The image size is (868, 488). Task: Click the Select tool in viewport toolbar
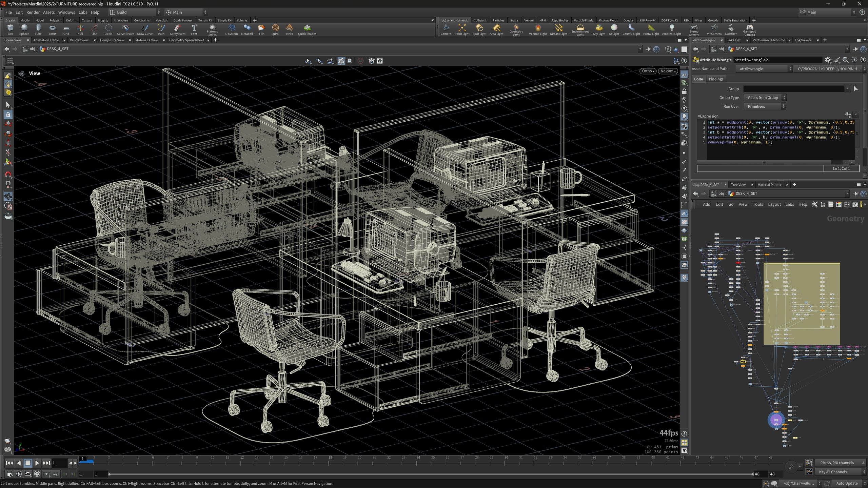pos(8,105)
